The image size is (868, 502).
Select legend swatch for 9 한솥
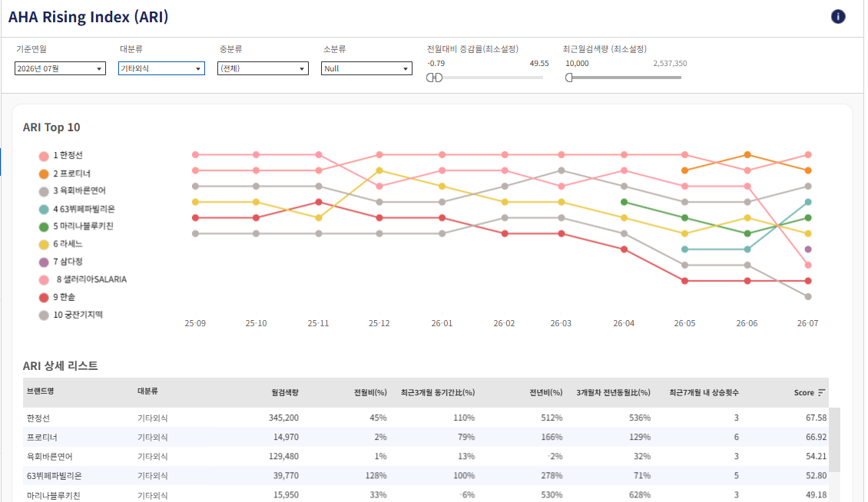pos(44,298)
